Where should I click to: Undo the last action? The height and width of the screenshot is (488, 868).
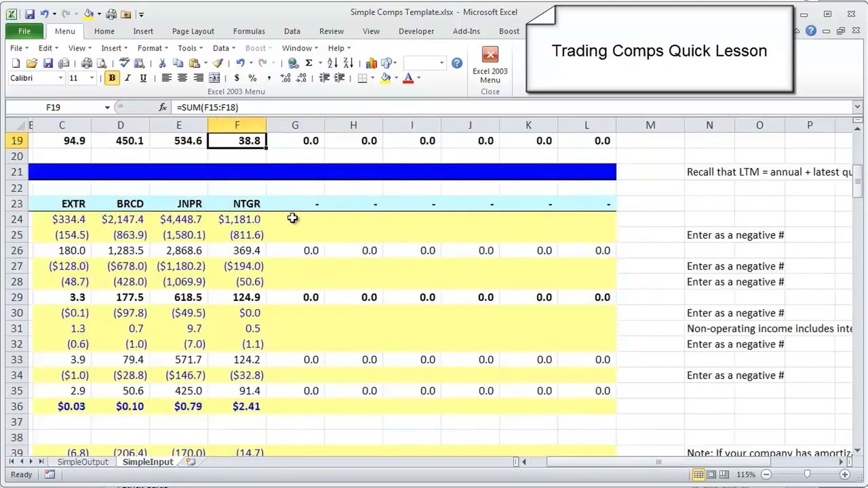(240, 63)
